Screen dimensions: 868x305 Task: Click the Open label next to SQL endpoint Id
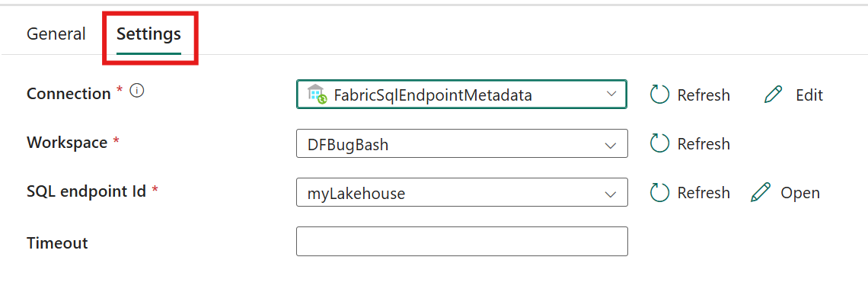(x=800, y=193)
